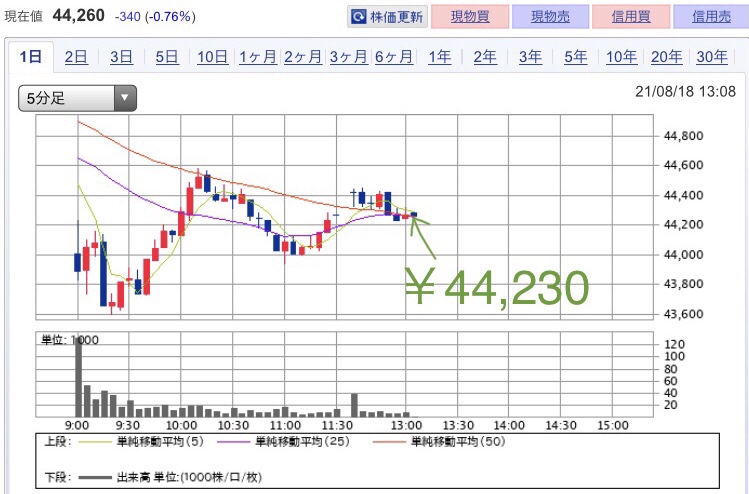Switch to the 1年 tab

[440, 57]
